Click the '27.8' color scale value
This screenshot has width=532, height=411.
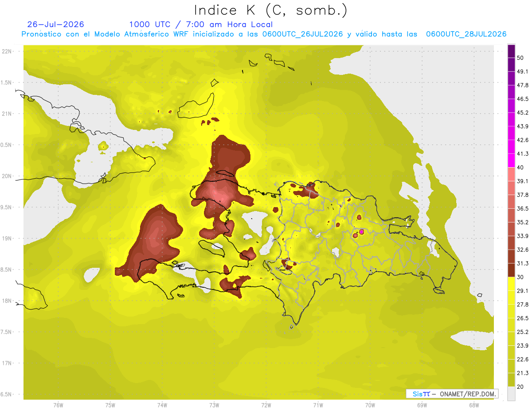[523, 305]
